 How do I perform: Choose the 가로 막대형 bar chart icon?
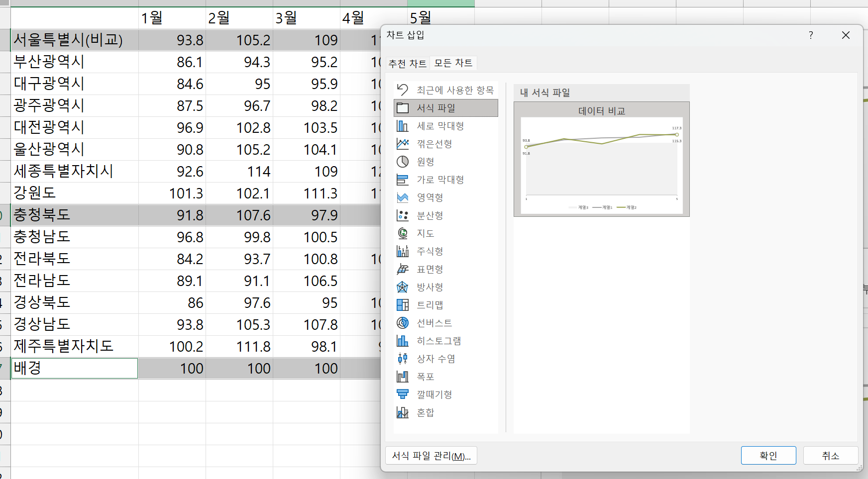click(403, 180)
